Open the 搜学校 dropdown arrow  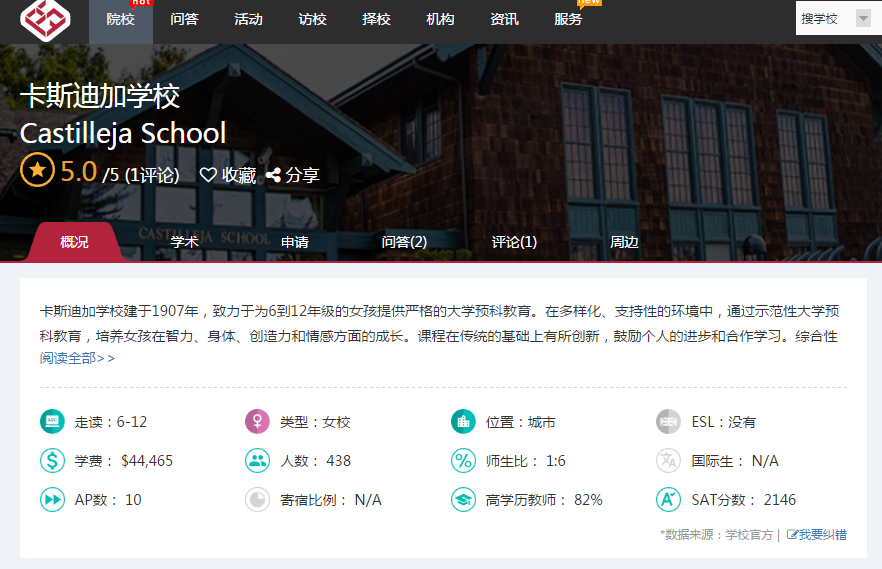(863, 19)
